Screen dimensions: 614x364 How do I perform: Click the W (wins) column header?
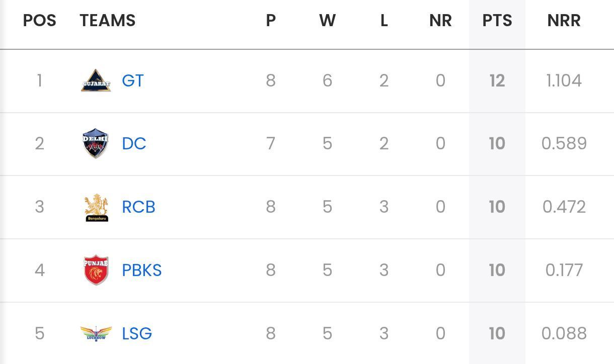(x=327, y=21)
